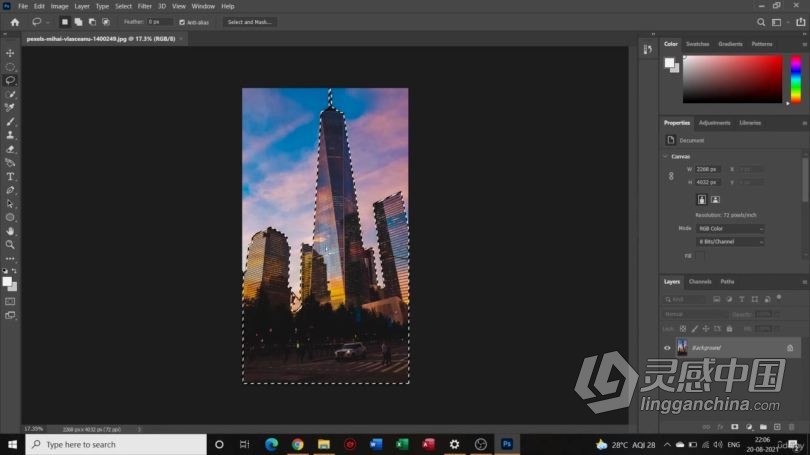Pick the Brush tool
810x455 pixels.
pyautogui.click(x=10, y=122)
